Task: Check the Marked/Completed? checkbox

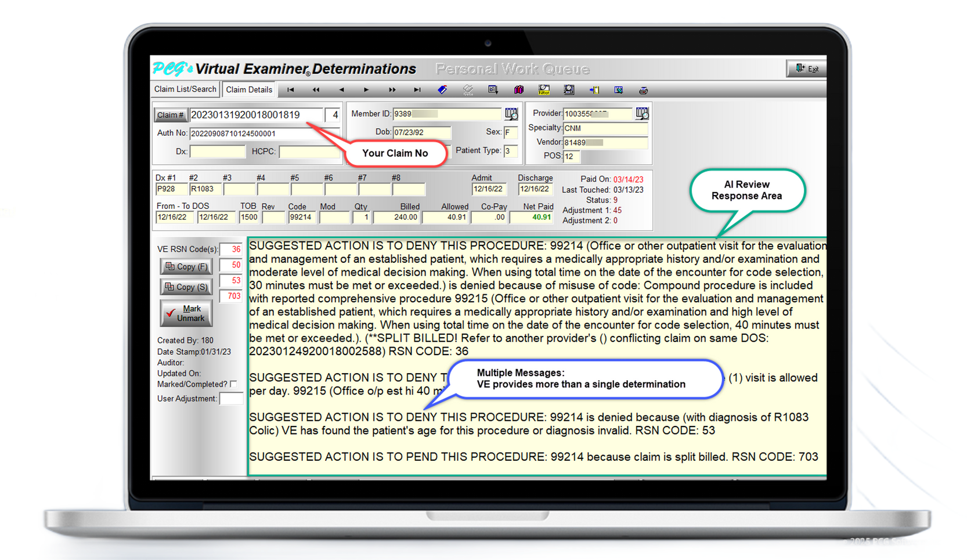Action: click(x=234, y=384)
